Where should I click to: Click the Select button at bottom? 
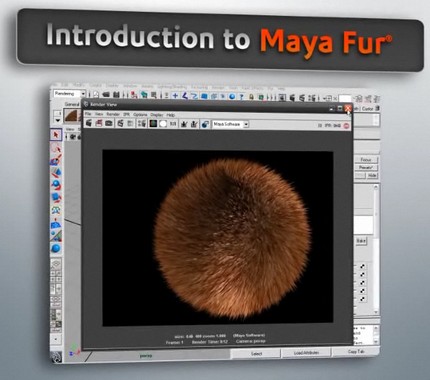[x=256, y=354]
